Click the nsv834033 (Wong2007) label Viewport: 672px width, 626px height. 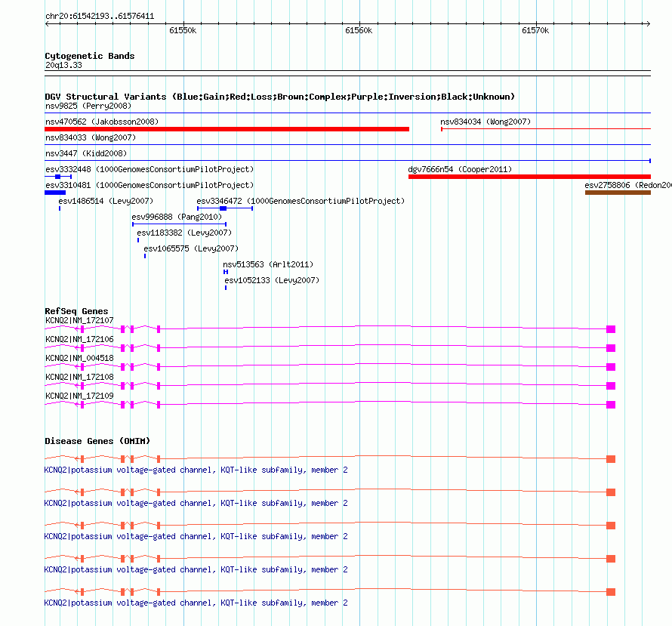(91, 137)
